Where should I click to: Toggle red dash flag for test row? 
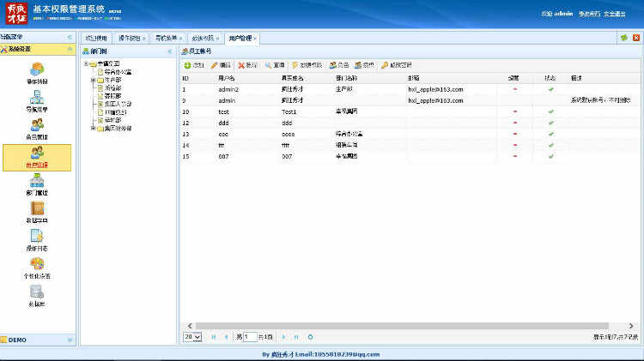click(x=515, y=111)
